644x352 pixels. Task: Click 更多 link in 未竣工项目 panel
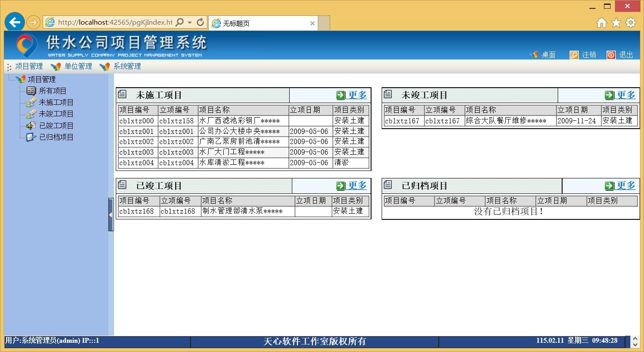626,95
